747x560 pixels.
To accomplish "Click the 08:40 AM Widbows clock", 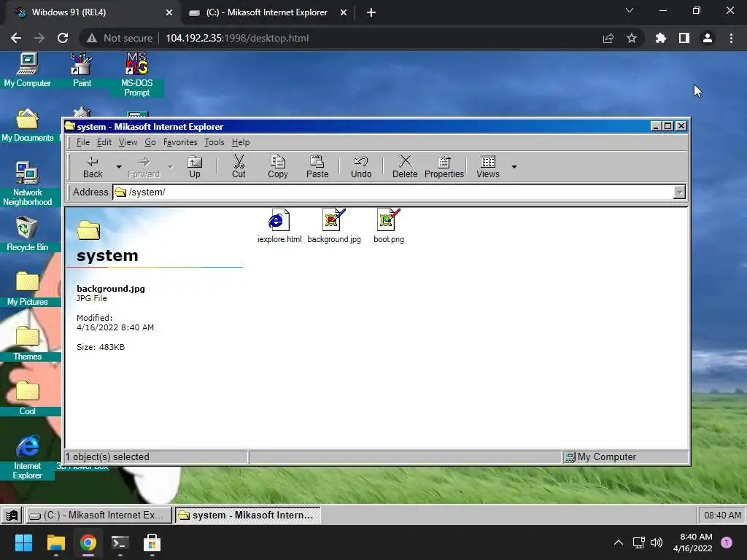I will 722,516.
